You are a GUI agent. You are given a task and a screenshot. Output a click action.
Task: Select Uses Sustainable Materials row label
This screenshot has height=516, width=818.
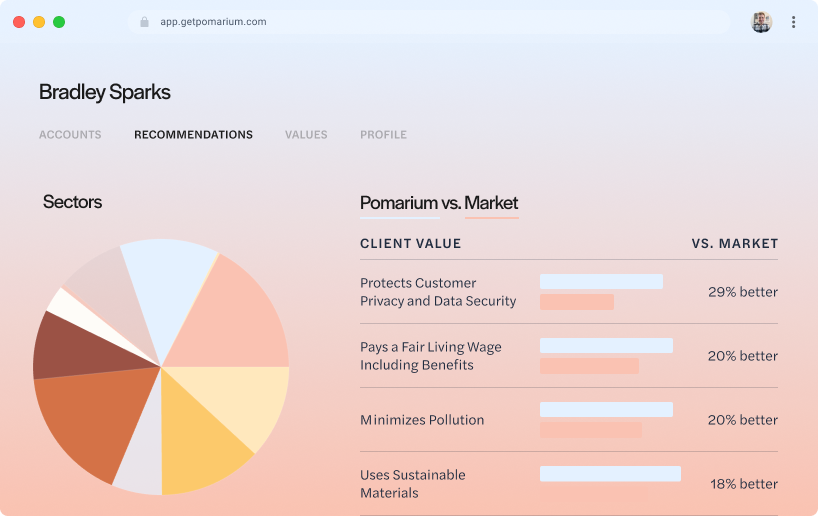[413, 484]
